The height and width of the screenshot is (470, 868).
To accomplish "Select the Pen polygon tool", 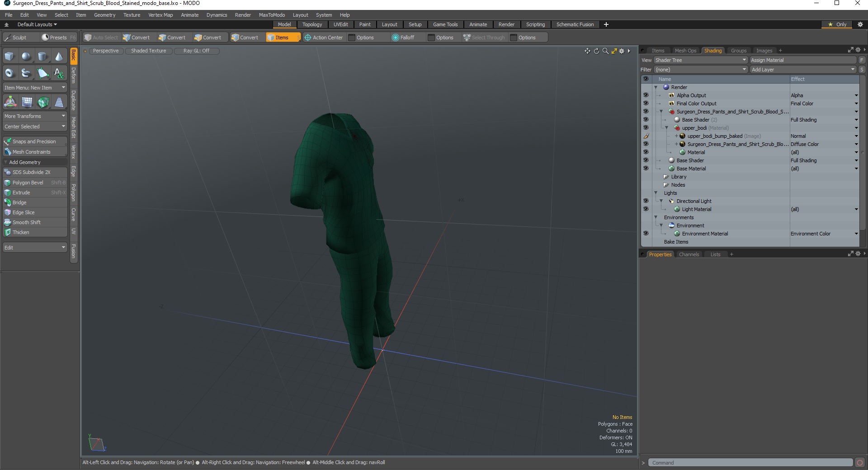I will point(42,73).
